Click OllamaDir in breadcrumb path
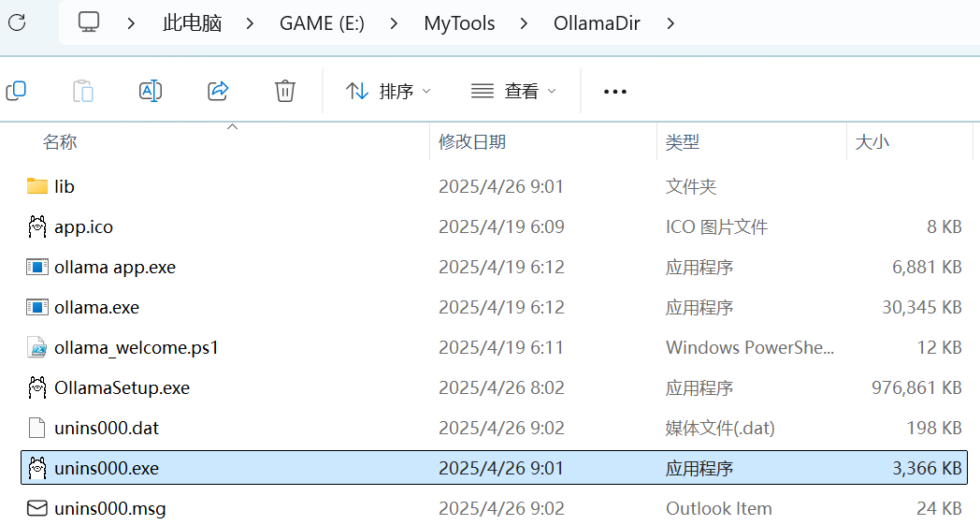Viewport: 980px width, 525px height. pyautogui.click(x=597, y=23)
